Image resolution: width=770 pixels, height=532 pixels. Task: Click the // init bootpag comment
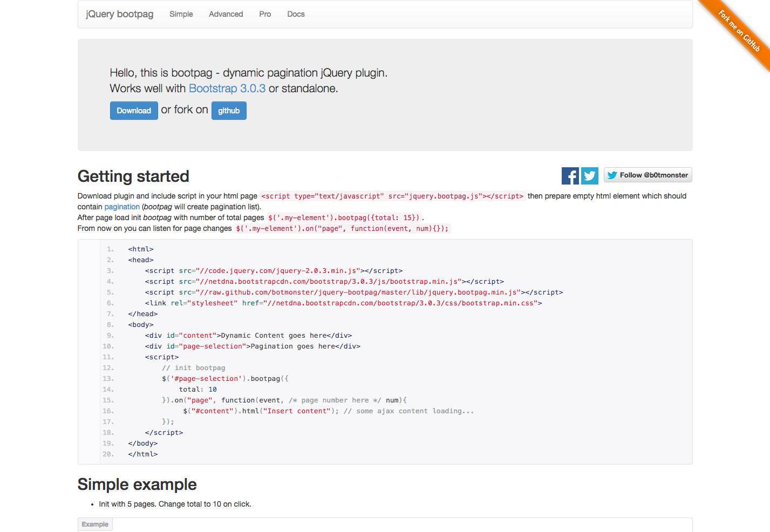click(x=194, y=368)
